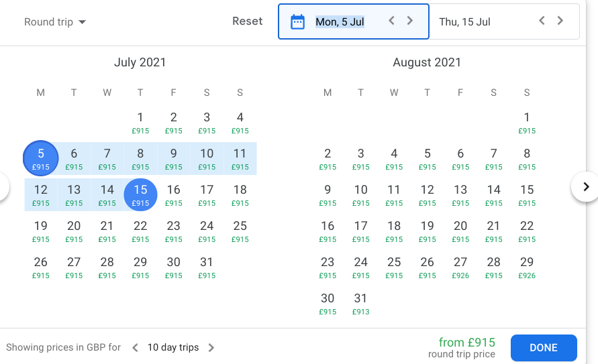This screenshot has height=364, width=598.
Task: Select July 15 end date
Action: 140,194
